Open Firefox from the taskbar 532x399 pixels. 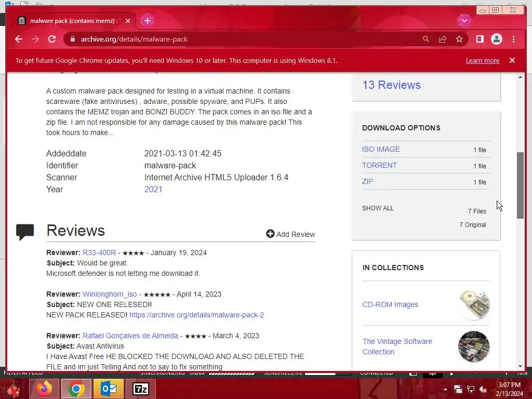coord(44,389)
